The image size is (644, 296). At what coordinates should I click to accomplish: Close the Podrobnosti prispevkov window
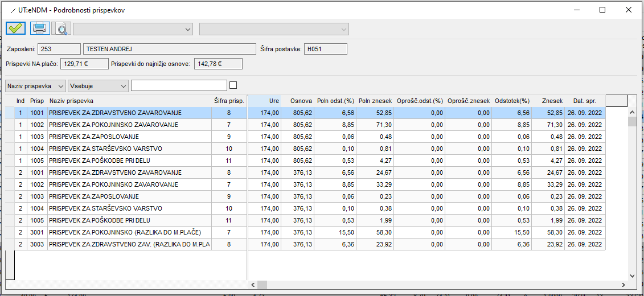(x=629, y=10)
